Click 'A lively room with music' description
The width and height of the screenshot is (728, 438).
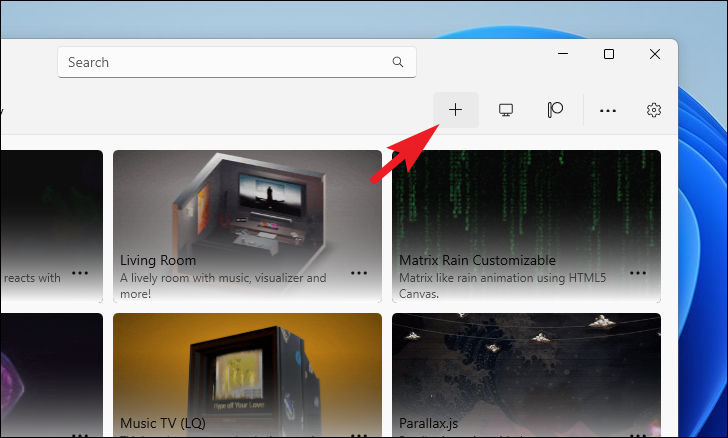(223, 285)
